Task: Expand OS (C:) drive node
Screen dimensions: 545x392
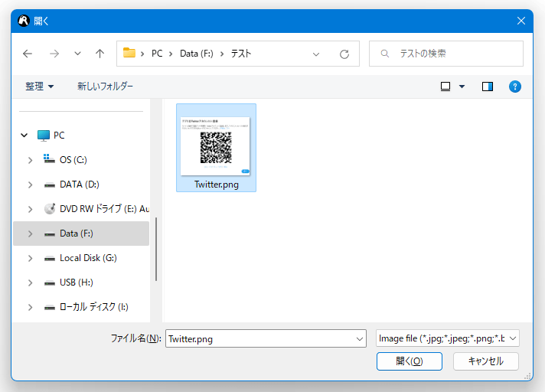Action: tap(31, 160)
